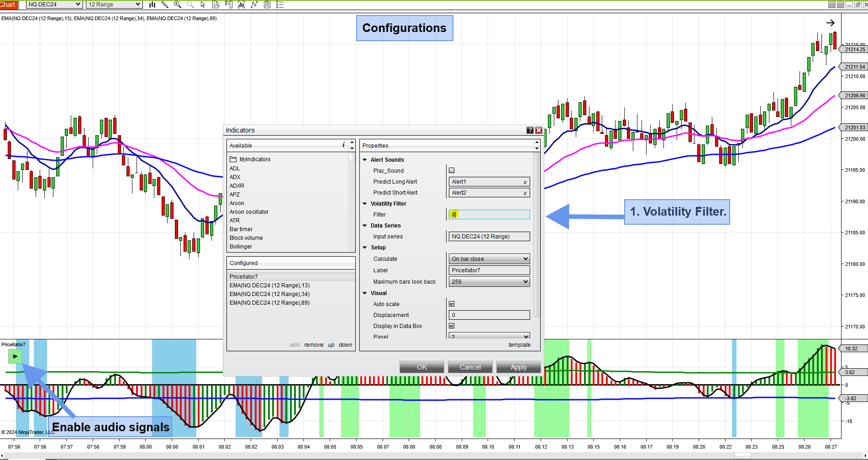Click the Properties header down arrow

click(x=537, y=148)
